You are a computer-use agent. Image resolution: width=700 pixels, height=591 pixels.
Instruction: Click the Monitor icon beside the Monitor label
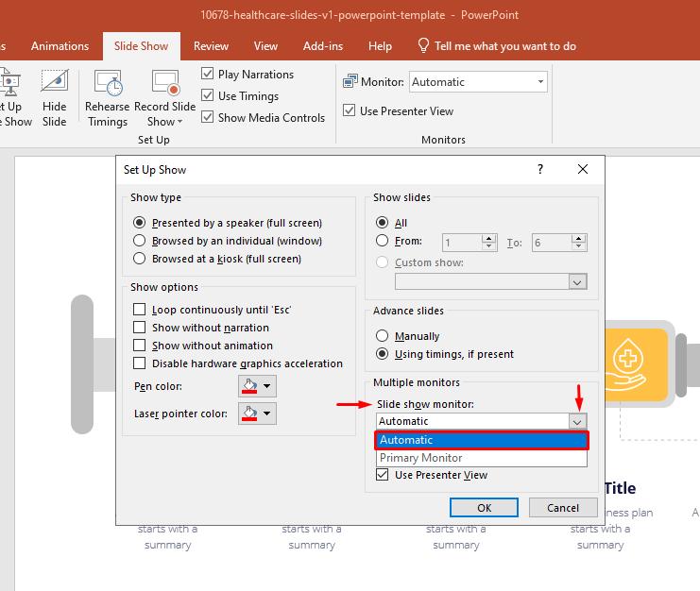350,81
